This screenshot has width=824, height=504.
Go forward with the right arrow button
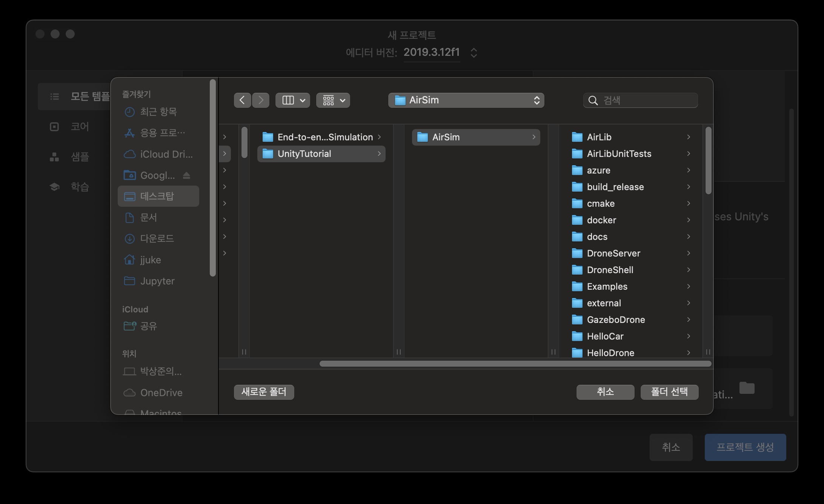pos(261,100)
